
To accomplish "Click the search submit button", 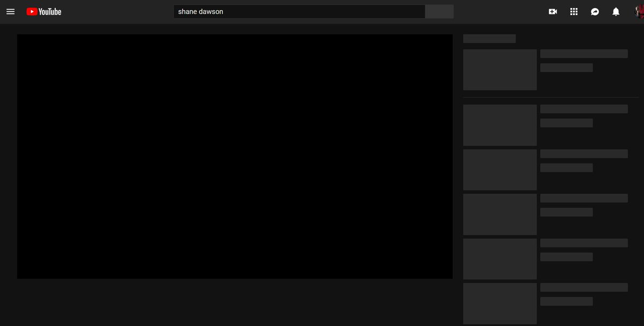I will point(440,12).
